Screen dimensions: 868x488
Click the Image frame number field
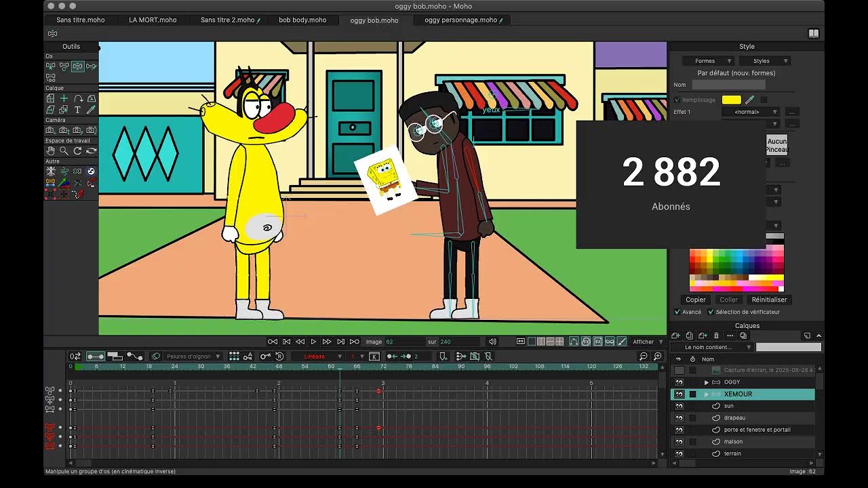coord(405,342)
